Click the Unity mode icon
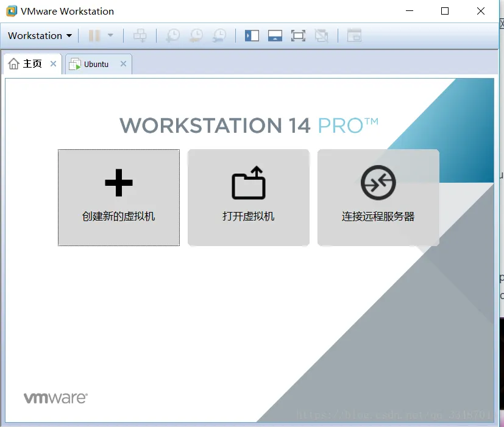 (x=321, y=36)
